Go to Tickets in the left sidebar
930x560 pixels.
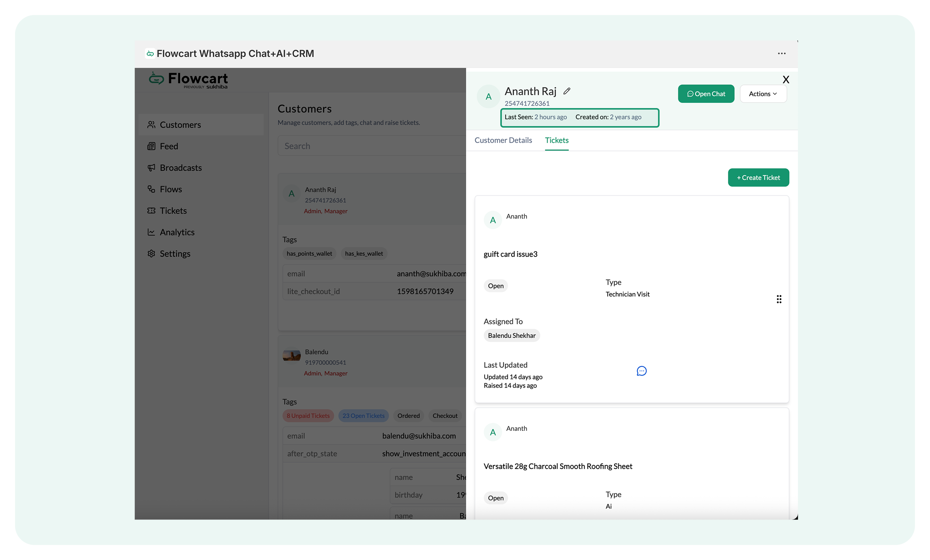coord(173,211)
